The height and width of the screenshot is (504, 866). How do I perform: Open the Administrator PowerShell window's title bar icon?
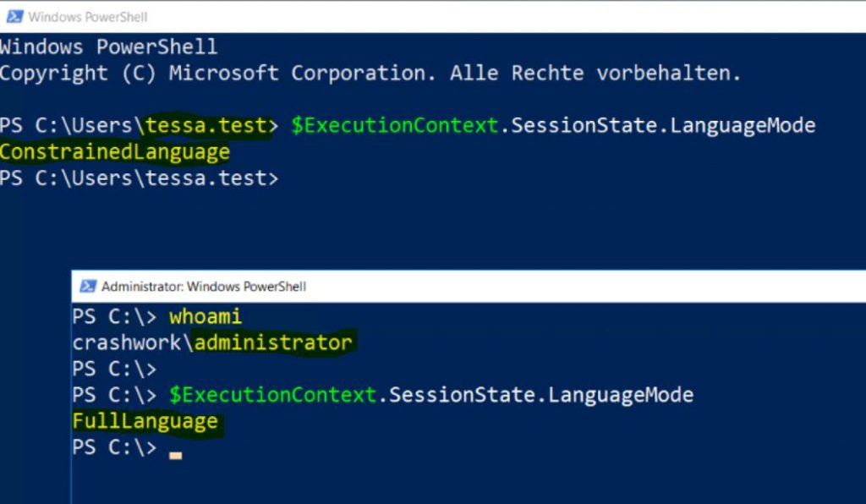pos(88,286)
